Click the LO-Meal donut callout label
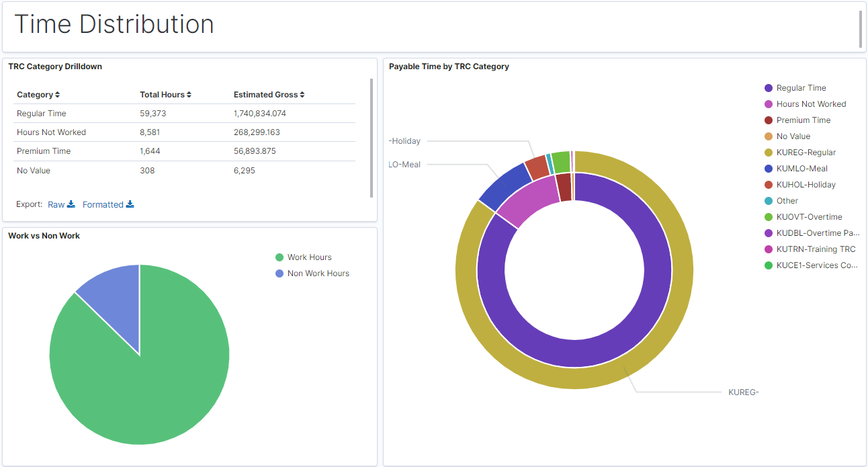Screen dimensions: 868x467 [x=404, y=165]
